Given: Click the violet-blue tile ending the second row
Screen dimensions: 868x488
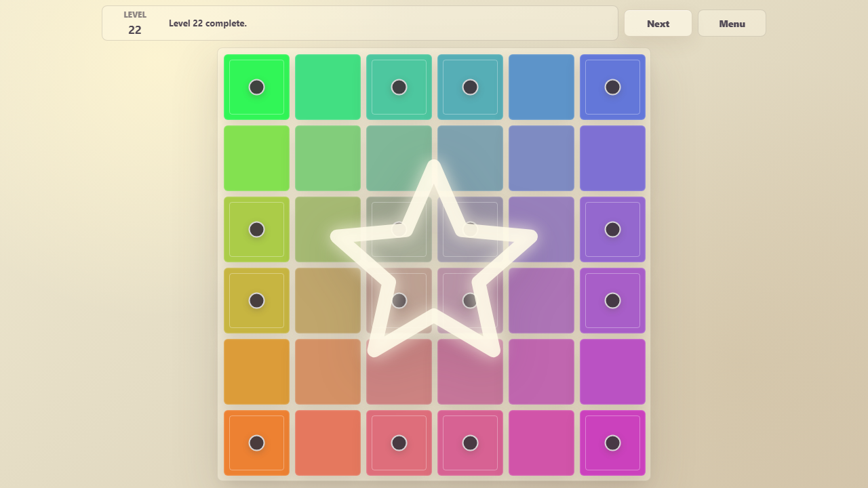Looking at the screenshot, I should tap(612, 158).
